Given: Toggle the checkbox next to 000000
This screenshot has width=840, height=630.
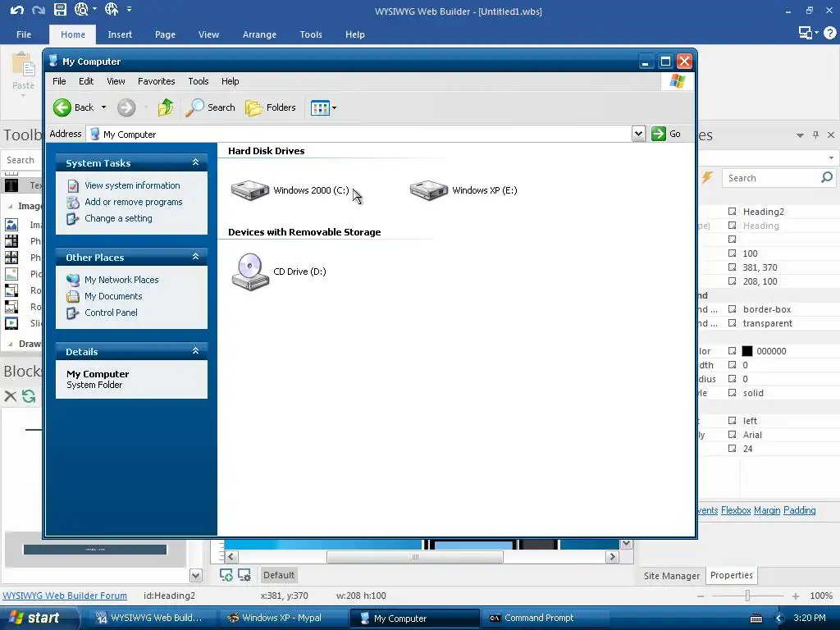Looking at the screenshot, I should (x=733, y=351).
